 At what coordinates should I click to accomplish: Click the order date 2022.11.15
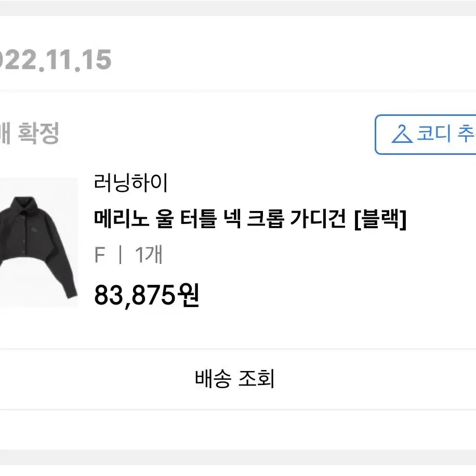(56, 60)
